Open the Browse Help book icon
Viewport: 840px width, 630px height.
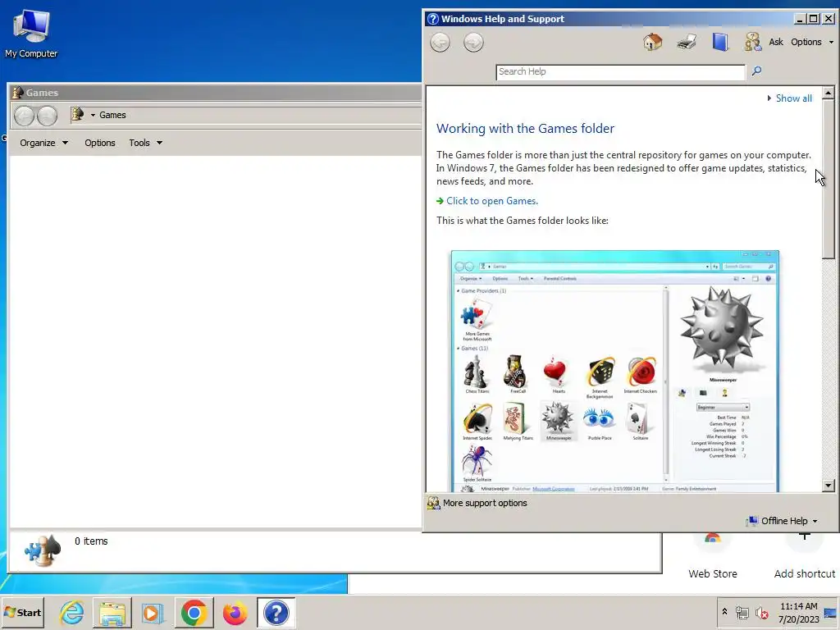pos(720,42)
